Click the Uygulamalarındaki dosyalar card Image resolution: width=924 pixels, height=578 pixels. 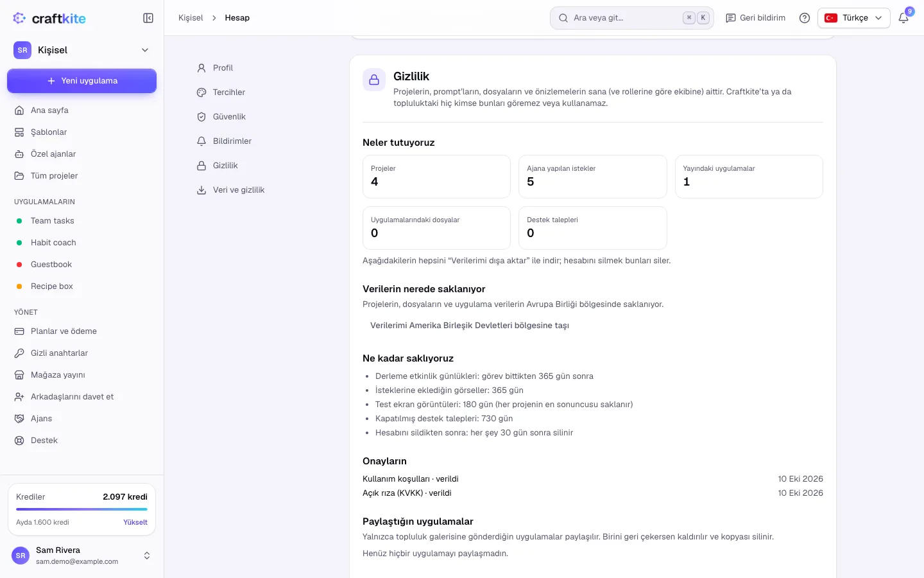[x=436, y=228]
